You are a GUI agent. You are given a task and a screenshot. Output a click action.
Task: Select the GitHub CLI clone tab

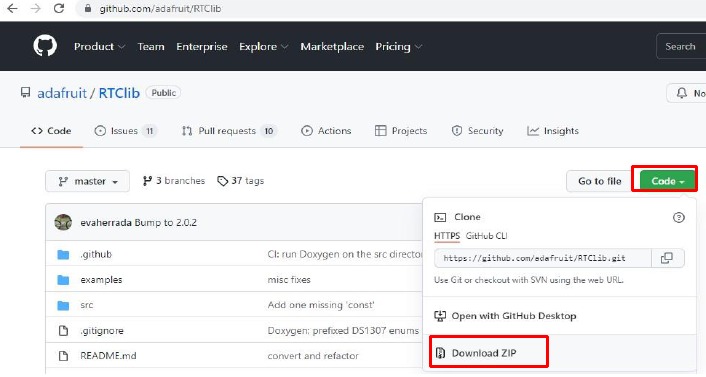(x=486, y=236)
